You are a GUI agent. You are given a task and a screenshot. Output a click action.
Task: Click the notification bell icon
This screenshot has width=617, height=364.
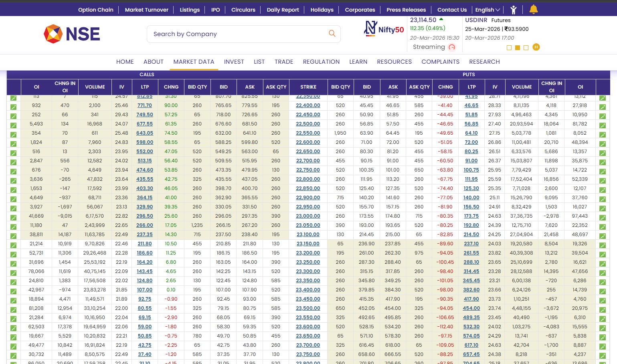(x=533, y=9)
